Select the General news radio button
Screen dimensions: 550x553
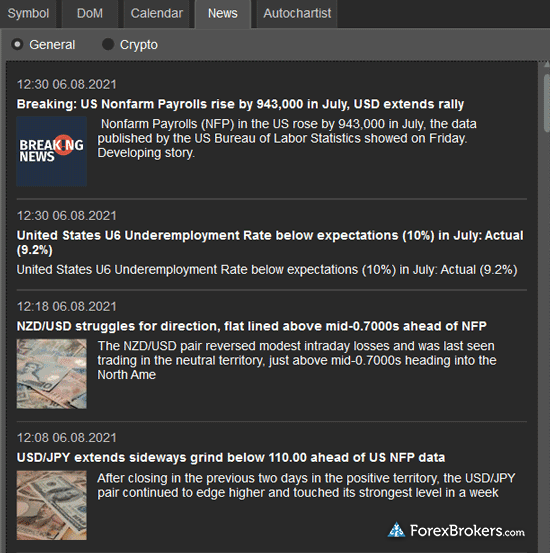coord(17,44)
